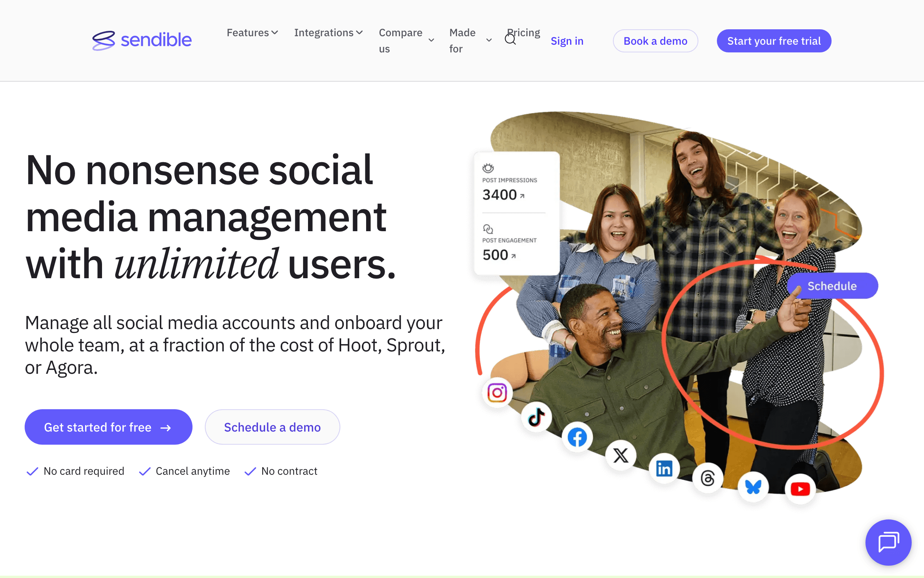924x578 pixels.
Task: Click the 'Cancel anytime' text
Action: [192, 471]
